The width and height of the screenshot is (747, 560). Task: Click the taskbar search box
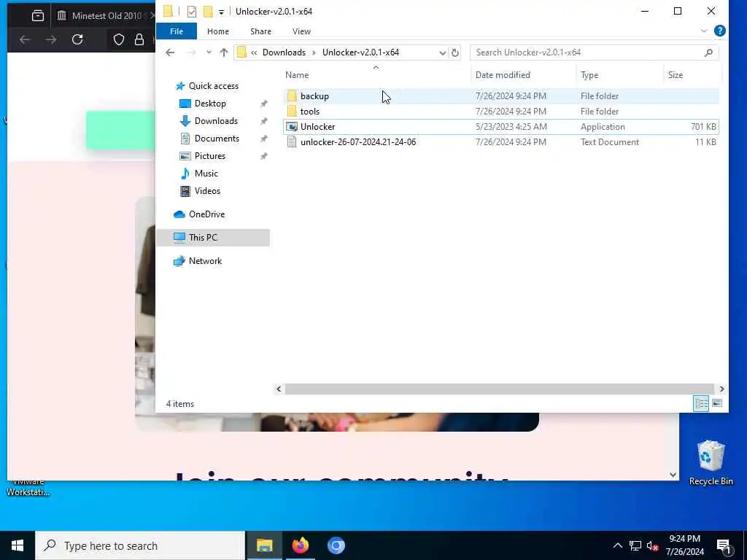[x=140, y=545]
